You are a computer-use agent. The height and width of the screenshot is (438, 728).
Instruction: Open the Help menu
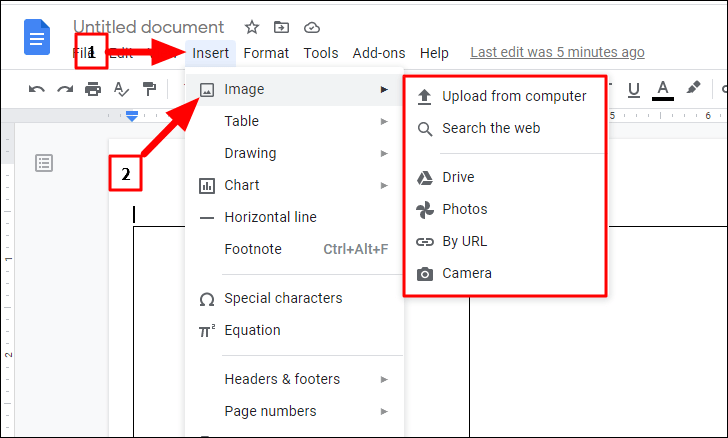coord(434,53)
